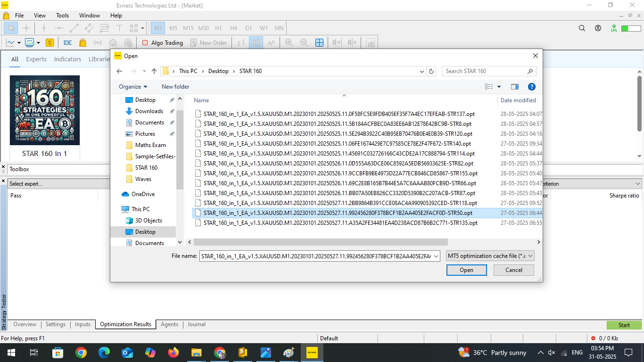Switch to the Agents tab
This screenshot has height=362, width=644.
pos(169,324)
